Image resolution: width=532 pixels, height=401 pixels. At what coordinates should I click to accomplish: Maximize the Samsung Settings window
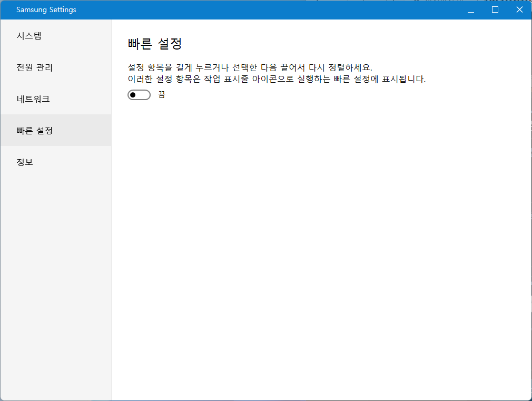[x=495, y=10]
